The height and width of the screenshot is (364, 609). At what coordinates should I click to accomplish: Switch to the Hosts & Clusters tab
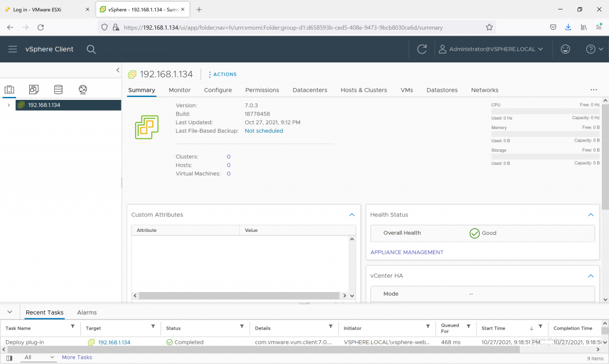tap(364, 90)
